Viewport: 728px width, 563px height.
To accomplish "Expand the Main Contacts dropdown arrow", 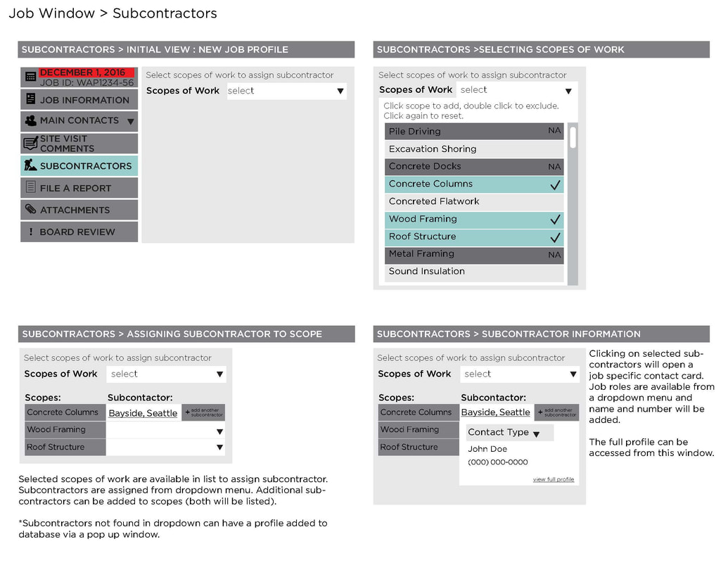I will [x=130, y=121].
